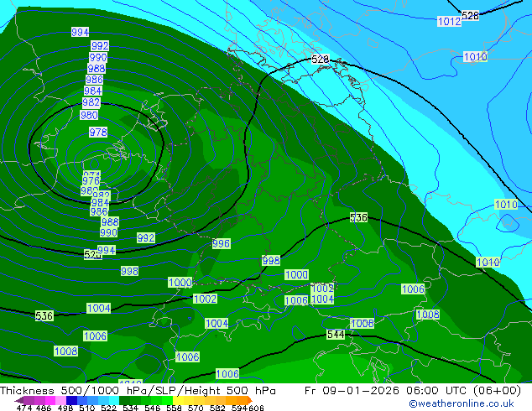Click the 1004 label directly beneath 1002

click(x=322, y=299)
